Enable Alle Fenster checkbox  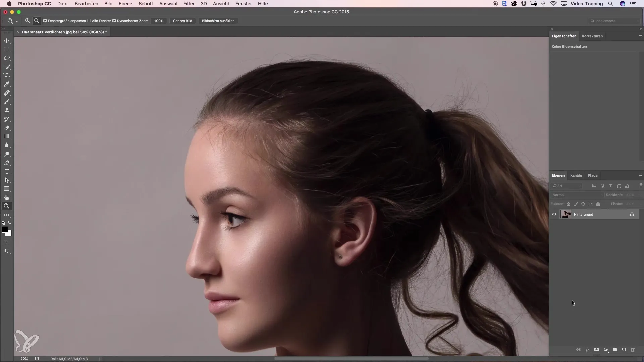point(89,21)
